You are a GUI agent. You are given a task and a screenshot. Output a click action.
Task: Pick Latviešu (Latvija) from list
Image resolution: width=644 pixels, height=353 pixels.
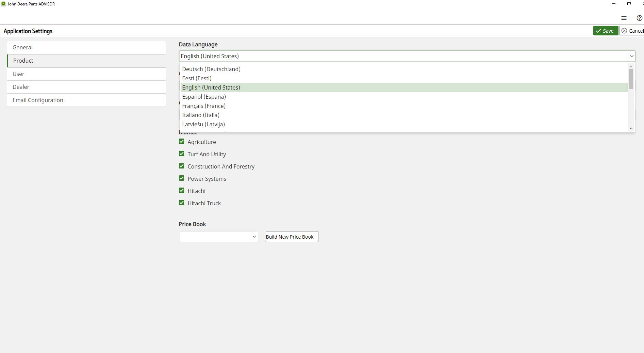(404, 124)
